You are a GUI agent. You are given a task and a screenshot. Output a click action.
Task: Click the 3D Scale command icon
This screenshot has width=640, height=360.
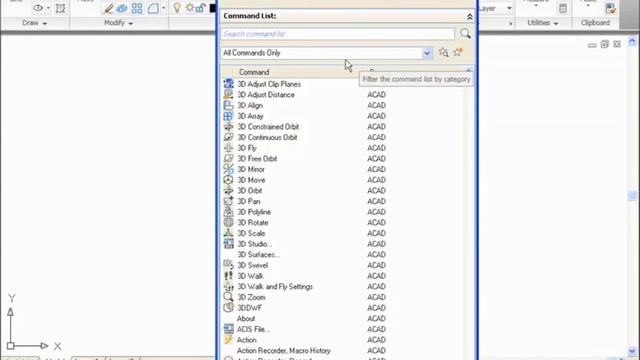tap(229, 233)
